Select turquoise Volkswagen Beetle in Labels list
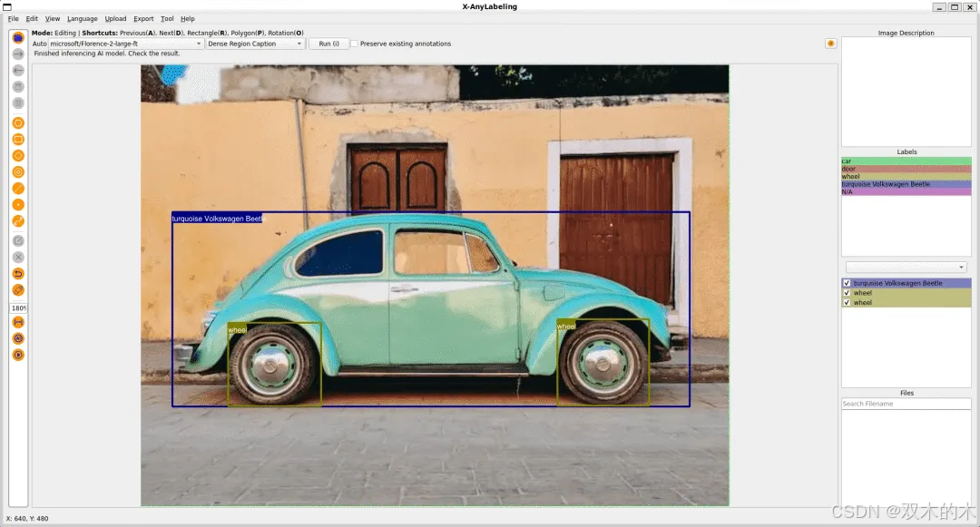The width and height of the screenshot is (980, 527). point(906,184)
